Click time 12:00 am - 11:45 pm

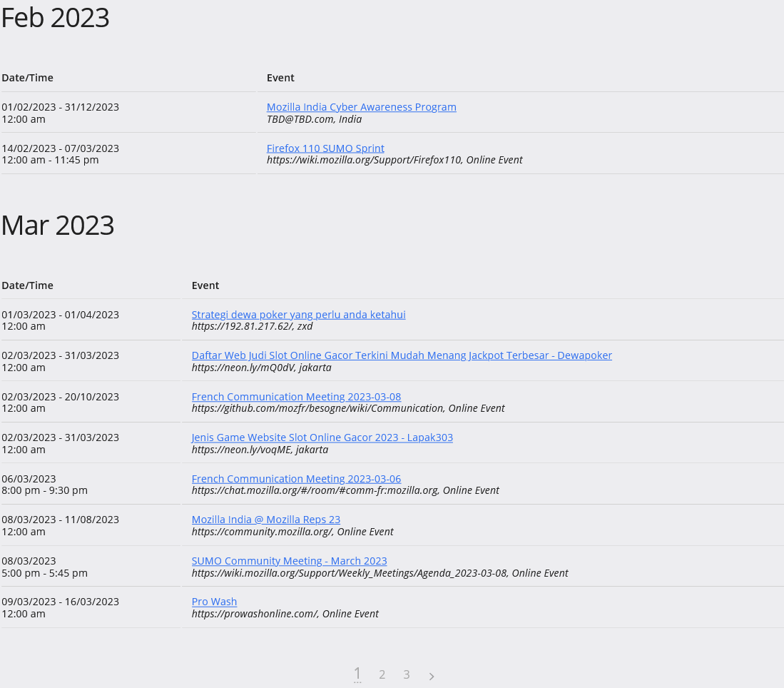(50, 160)
